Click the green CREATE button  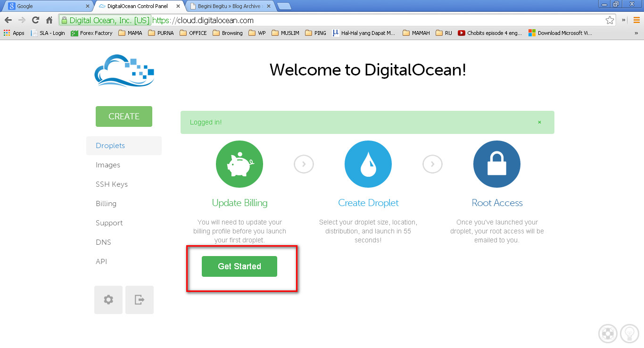[x=124, y=116]
